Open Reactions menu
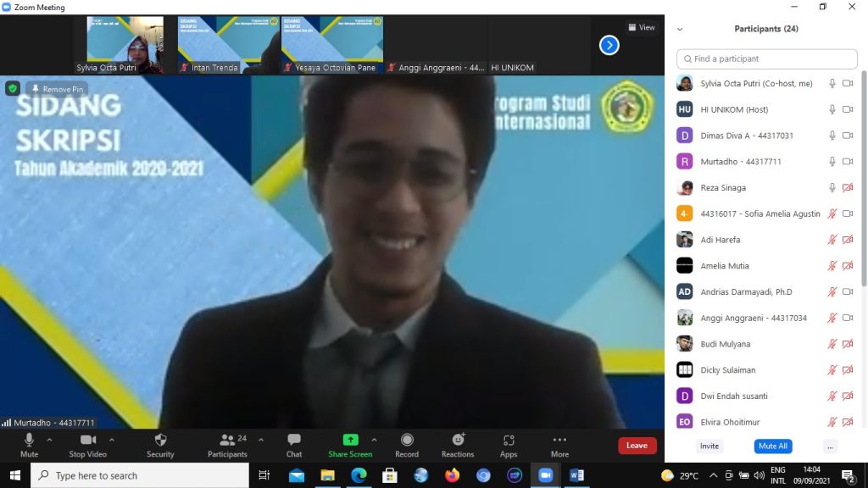Screen dimensions: 868x488 pyautogui.click(x=458, y=446)
